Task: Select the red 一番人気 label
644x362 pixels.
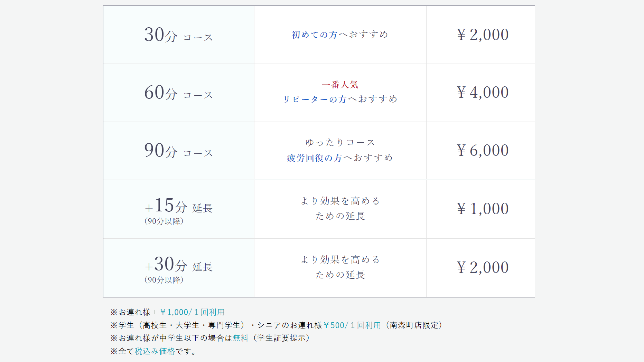Action: pyautogui.click(x=340, y=85)
